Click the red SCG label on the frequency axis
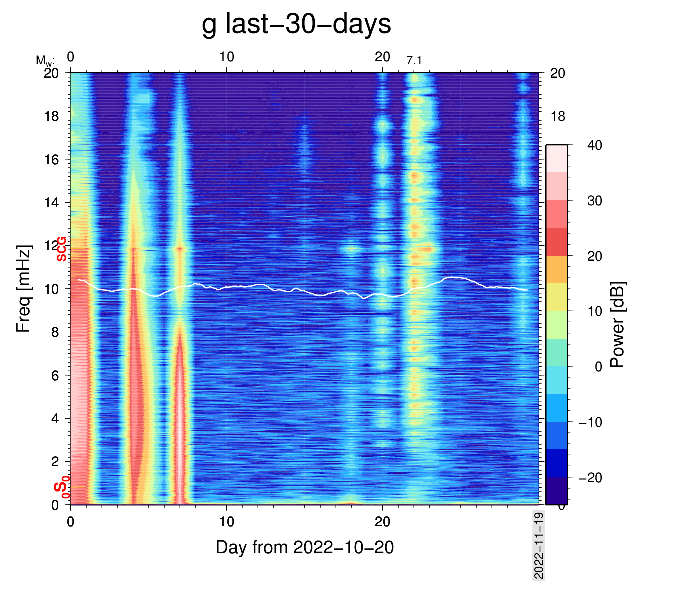This screenshot has height=595, width=700. [61, 249]
